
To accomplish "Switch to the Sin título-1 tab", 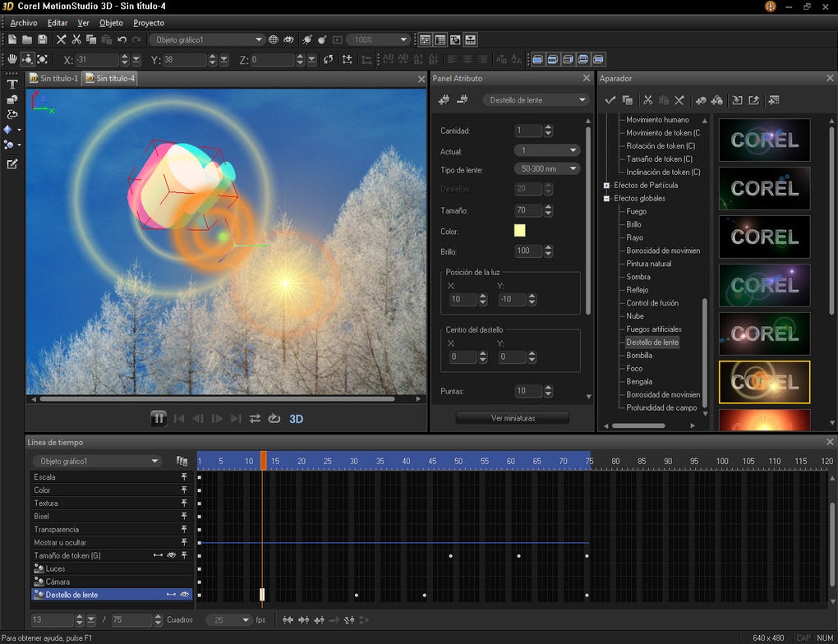I will click(54, 79).
